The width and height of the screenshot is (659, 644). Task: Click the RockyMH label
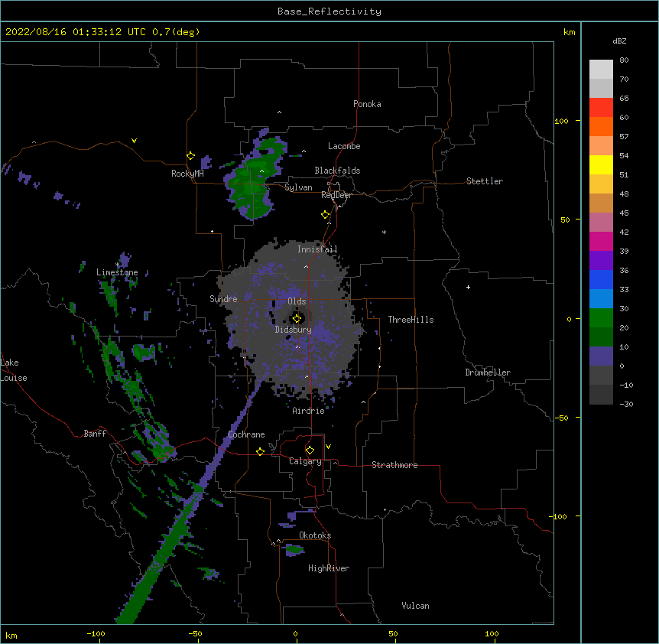pos(187,174)
